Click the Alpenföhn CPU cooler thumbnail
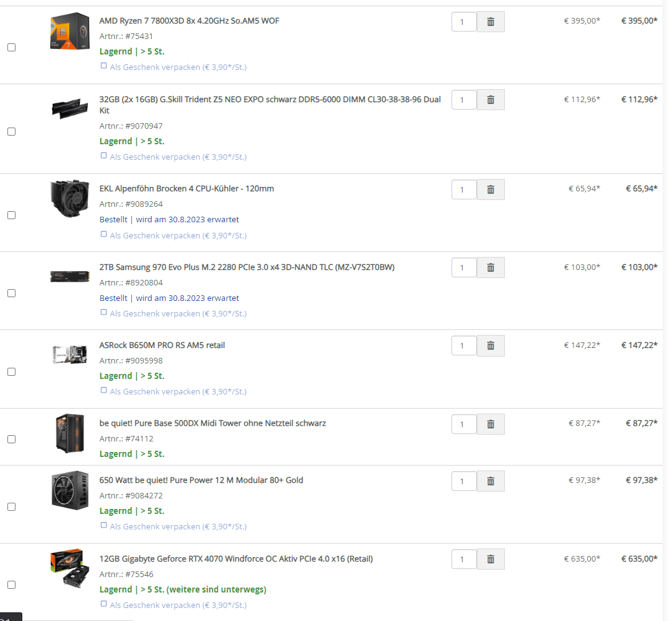The height and width of the screenshot is (621, 672). 70,198
